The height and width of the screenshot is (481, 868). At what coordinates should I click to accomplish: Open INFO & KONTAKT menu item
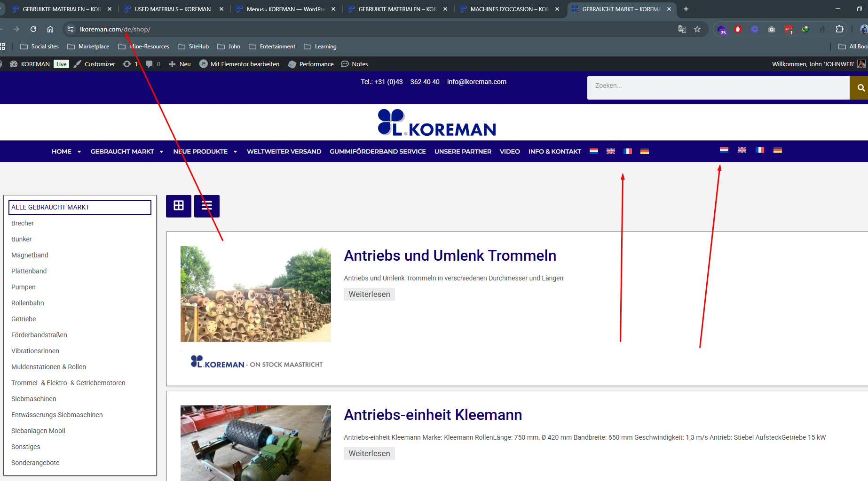coord(554,151)
